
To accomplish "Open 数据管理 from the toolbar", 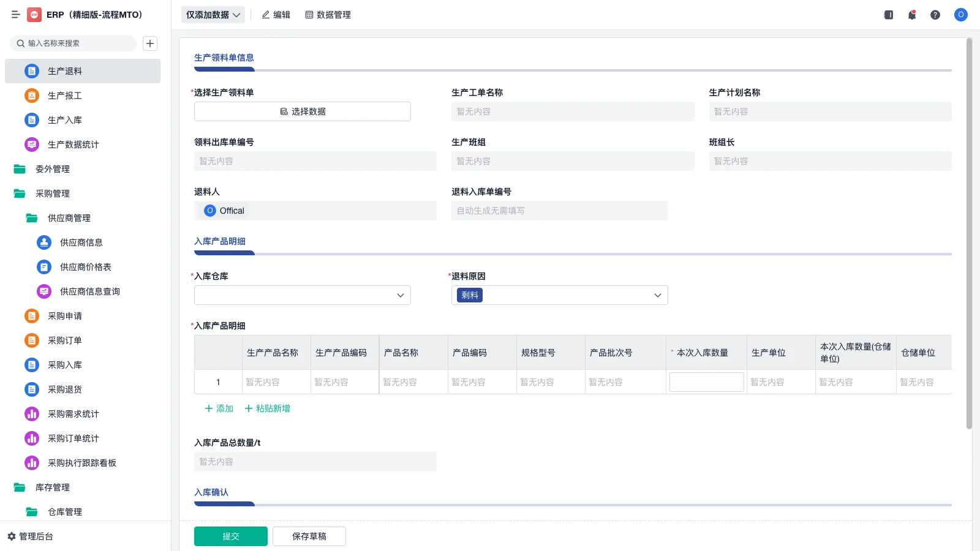I will tap(328, 15).
